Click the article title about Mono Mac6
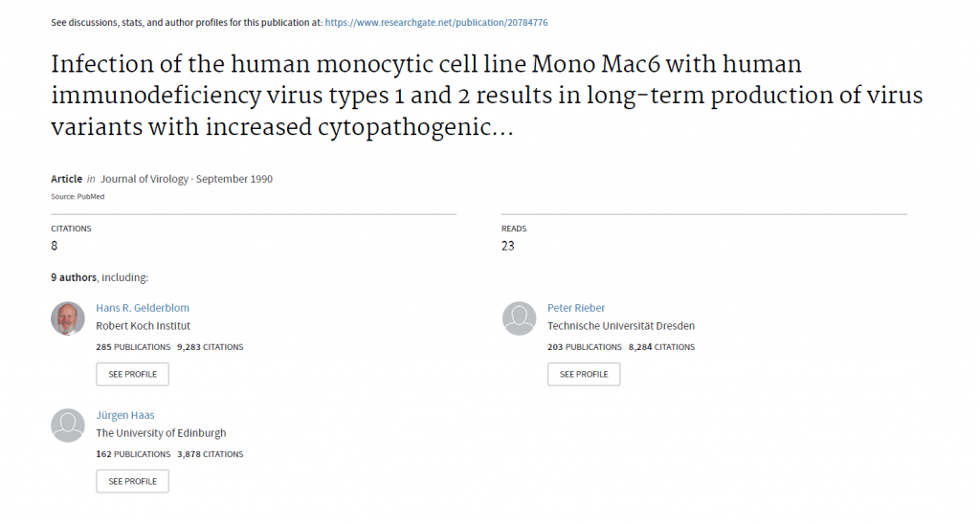Screen dimensions: 980x524 487,96
